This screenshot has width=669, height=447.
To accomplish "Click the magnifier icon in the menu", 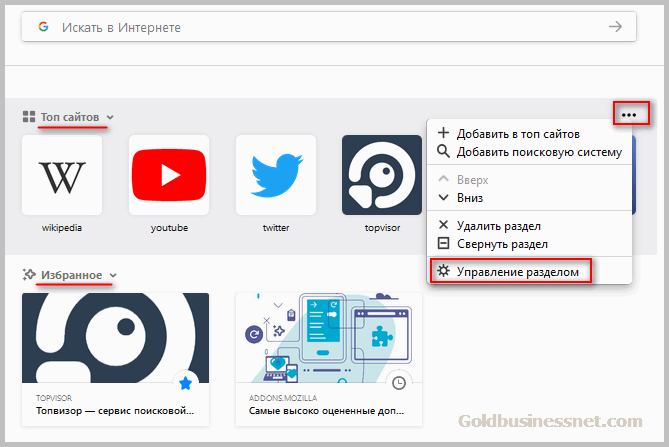I will 443,151.
